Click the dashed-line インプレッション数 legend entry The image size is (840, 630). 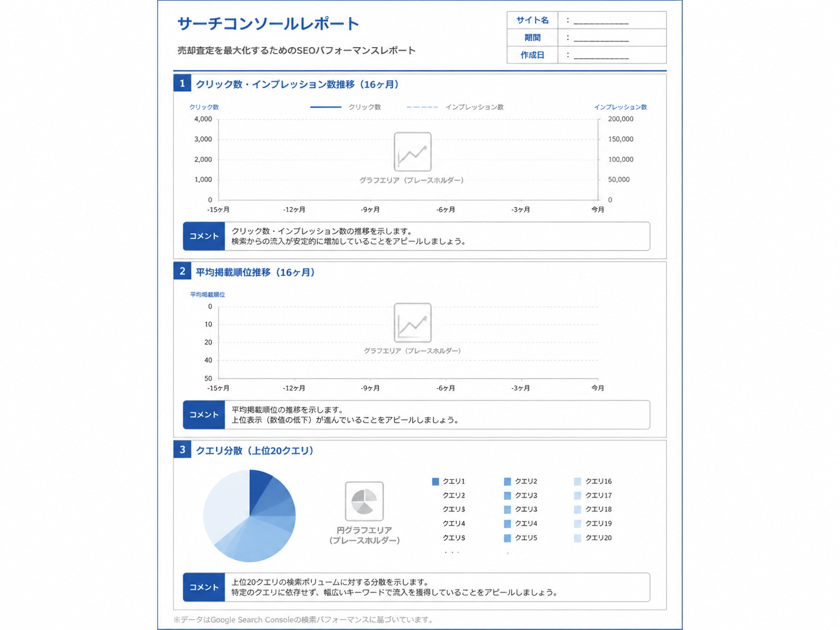pos(455,107)
